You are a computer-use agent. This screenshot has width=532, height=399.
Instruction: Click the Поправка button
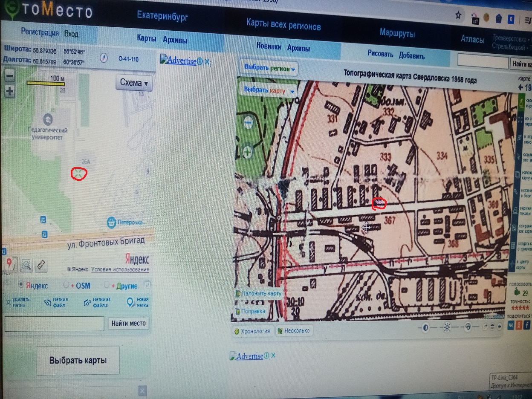[x=250, y=311]
